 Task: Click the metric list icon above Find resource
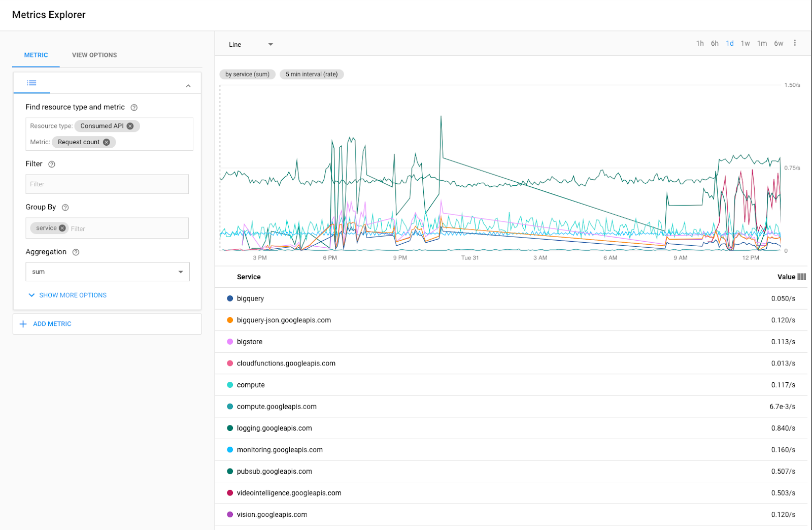[x=31, y=83]
